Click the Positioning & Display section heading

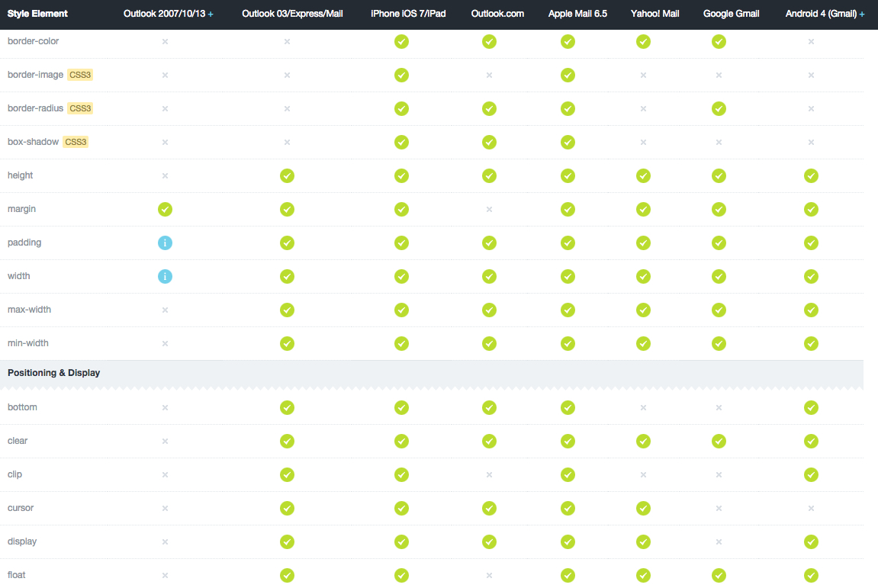coord(53,373)
